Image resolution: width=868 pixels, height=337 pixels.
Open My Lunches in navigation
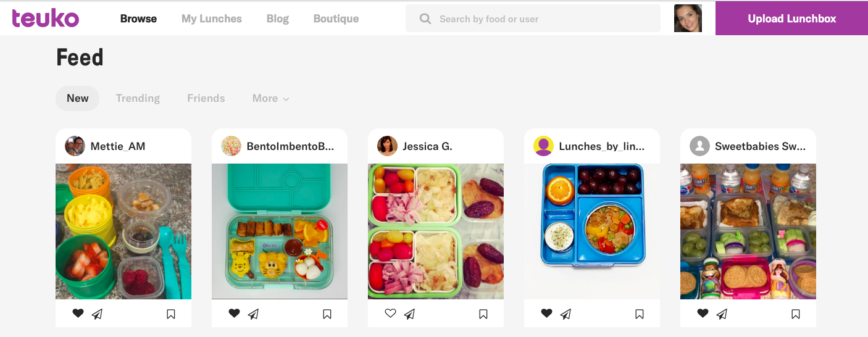click(212, 19)
